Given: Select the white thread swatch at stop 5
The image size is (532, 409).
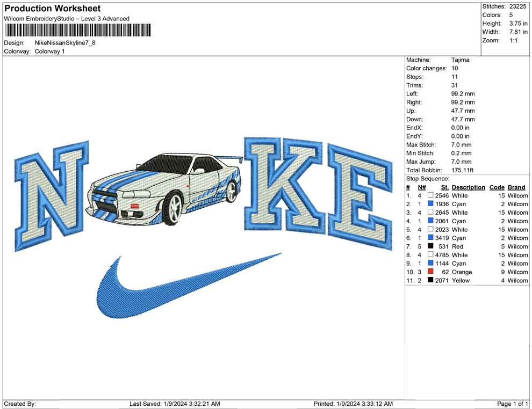Looking at the screenshot, I should pyautogui.click(x=431, y=229).
